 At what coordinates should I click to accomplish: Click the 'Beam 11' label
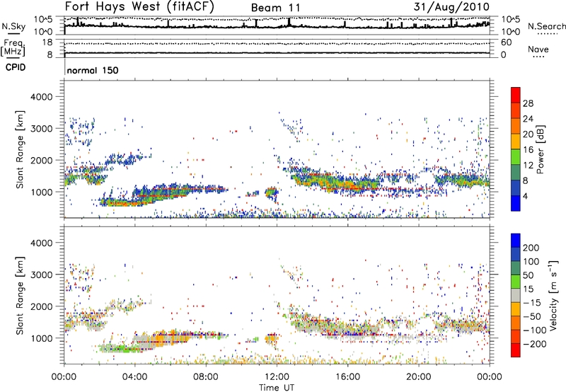coord(275,8)
